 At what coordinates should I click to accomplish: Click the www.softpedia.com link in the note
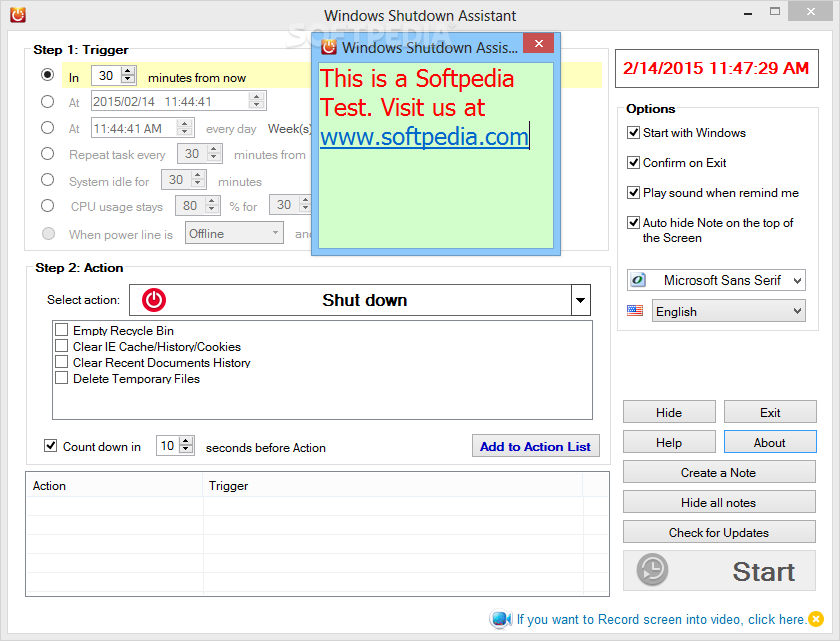point(424,137)
